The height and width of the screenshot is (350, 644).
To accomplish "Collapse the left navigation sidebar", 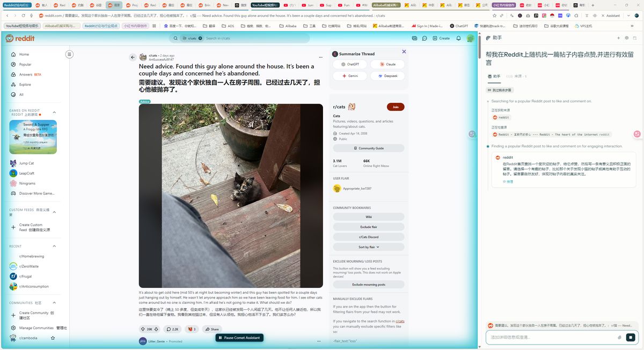I will pos(69,54).
